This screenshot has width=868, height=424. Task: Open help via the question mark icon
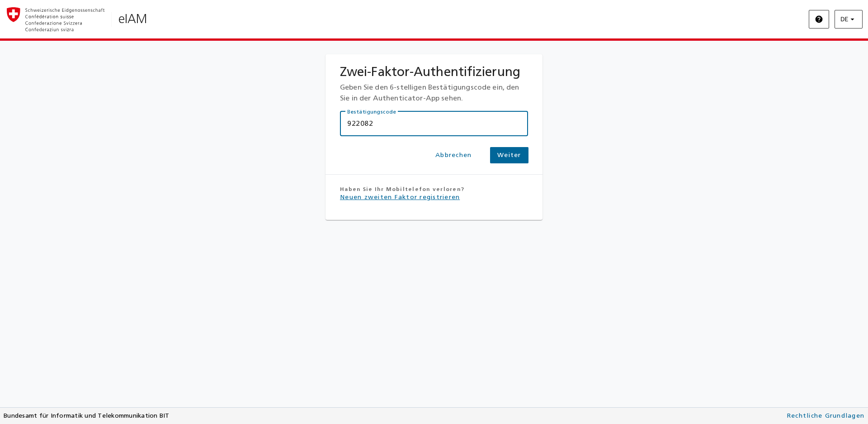(x=819, y=19)
